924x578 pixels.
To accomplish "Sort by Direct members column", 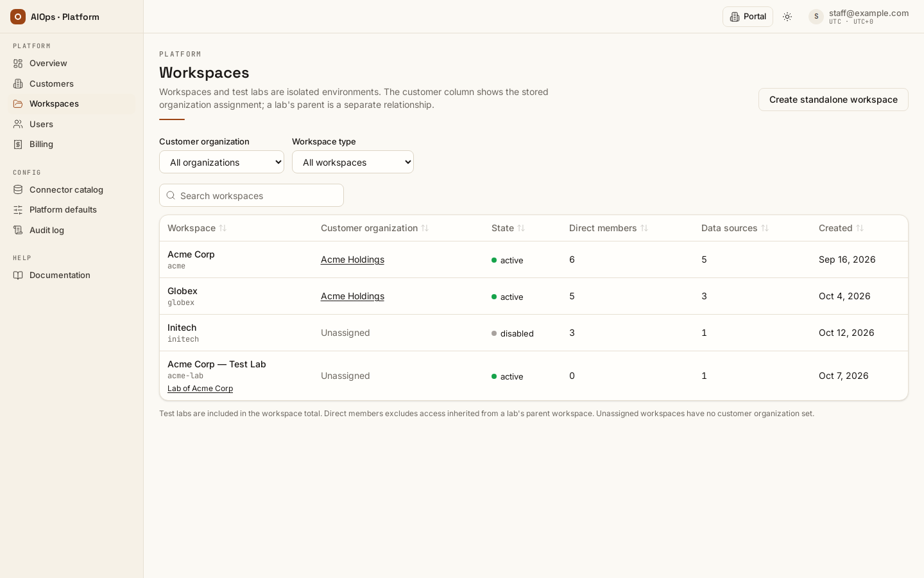I will click(608, 228).
